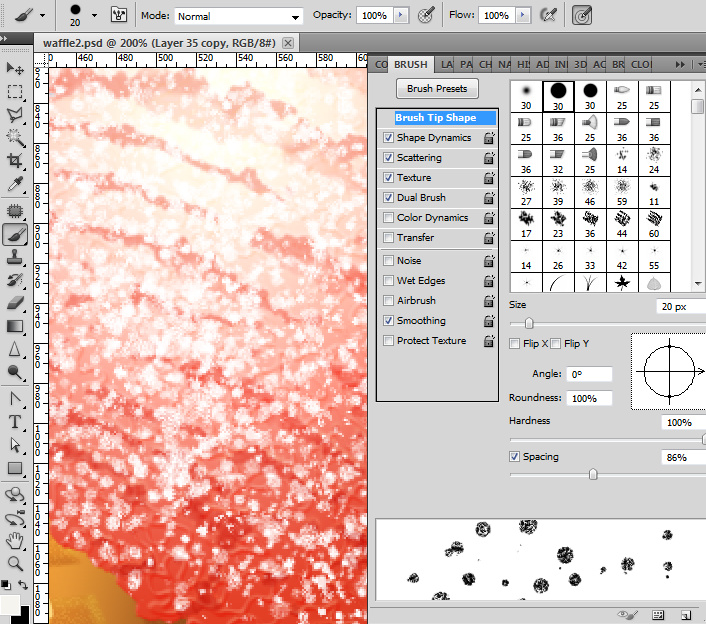Expand the Opacity slider arrow
Image resolution: width=706 pixels, height=624 pixels.
coord(401,16)
